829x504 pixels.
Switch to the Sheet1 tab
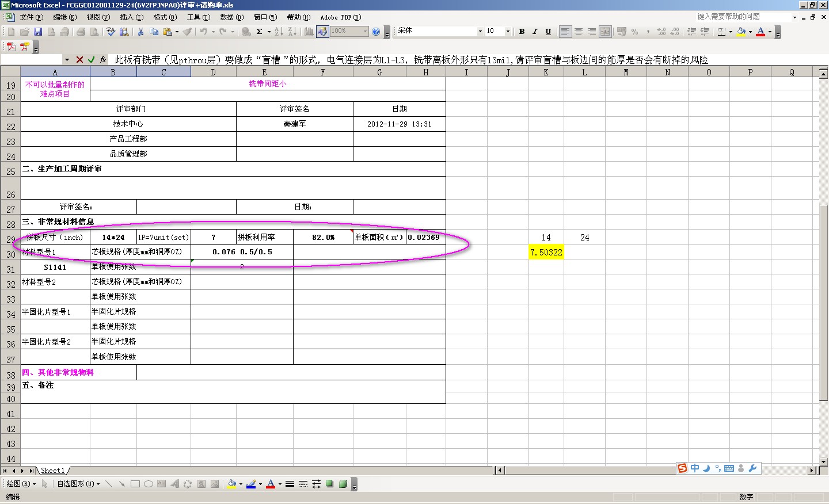52,471
